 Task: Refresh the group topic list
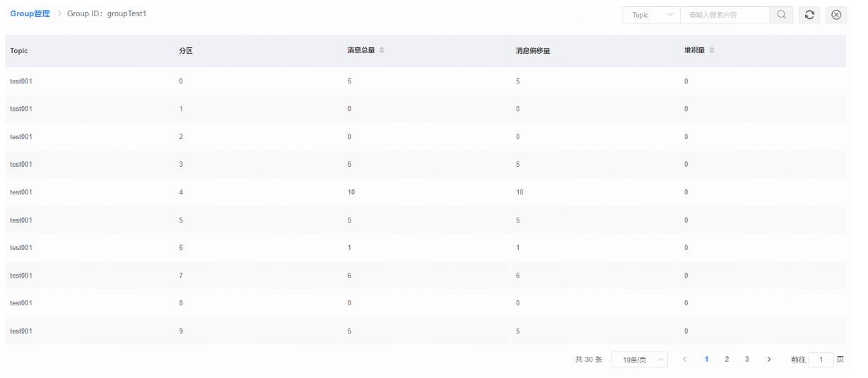[x=809, y=15]
